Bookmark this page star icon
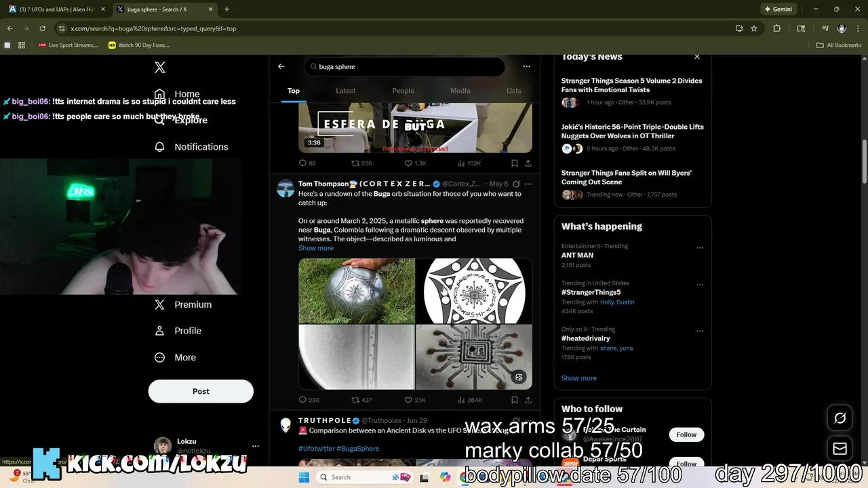 click(x=754, y=28)
